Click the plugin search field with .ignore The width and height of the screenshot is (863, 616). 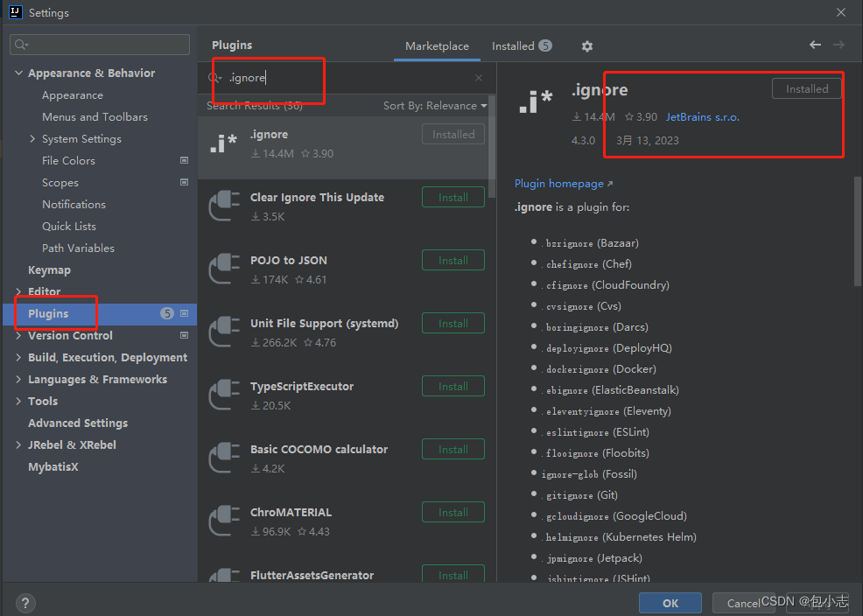point(347,78)
